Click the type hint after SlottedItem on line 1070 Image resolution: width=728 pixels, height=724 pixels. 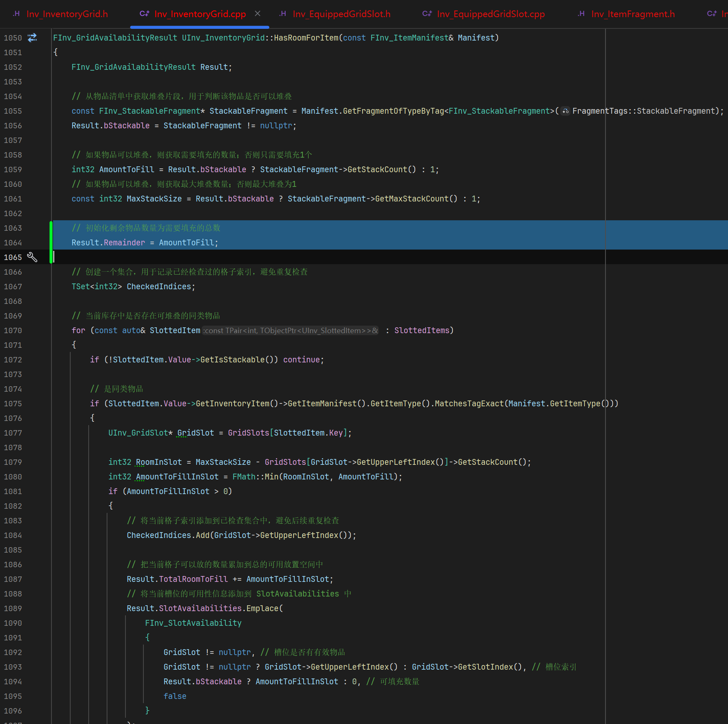click(x=291, y=331)
